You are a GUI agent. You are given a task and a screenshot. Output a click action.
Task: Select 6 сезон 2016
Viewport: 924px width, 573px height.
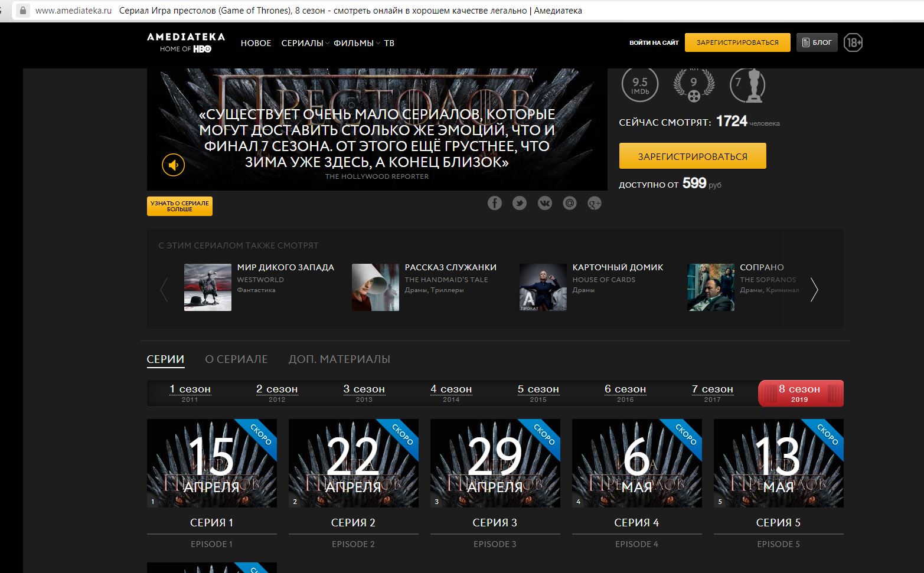(625, 393)
